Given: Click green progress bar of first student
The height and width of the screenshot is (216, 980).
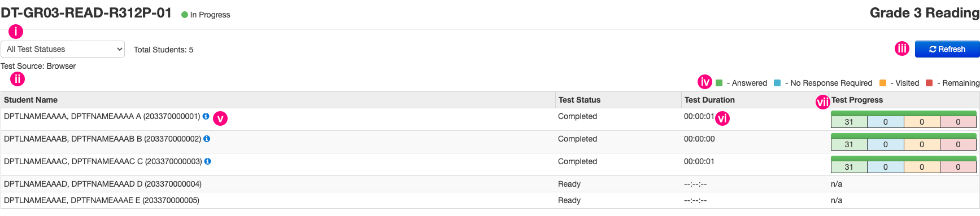Looking at the screenshot, I should click(904, 113).
